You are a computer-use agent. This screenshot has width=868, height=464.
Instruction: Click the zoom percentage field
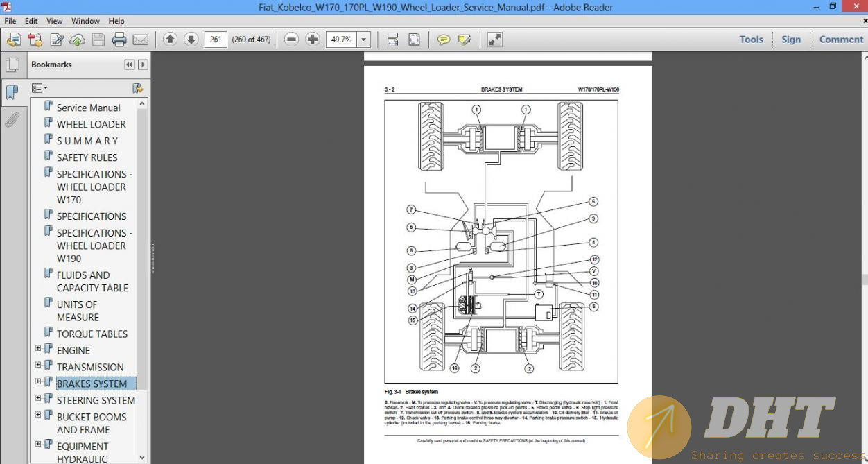click(342, 40)
